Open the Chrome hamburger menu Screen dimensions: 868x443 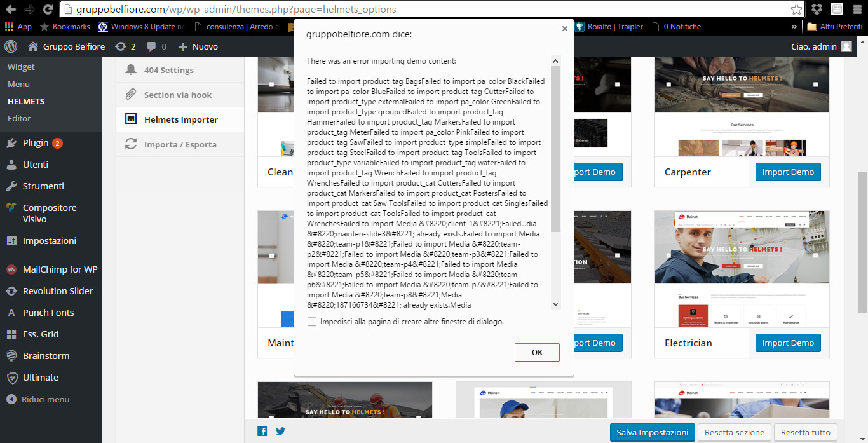(x=856, y=10)
